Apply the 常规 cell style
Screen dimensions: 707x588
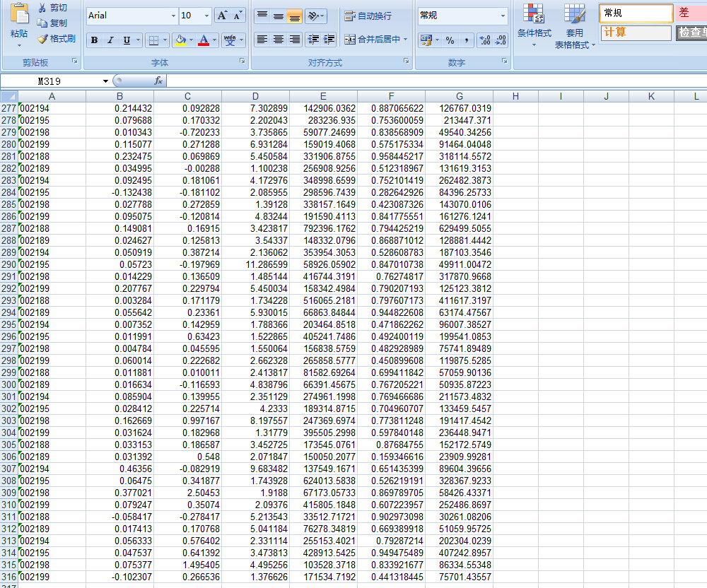pyautogui.click(x=636, y=13)
